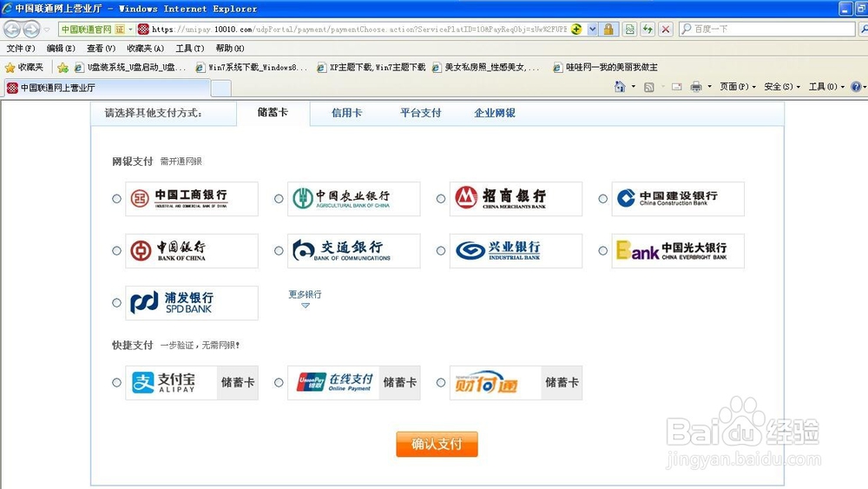
Task: Click the add-to-favorites-bar star icon
Action: click(x=63, y=68)
